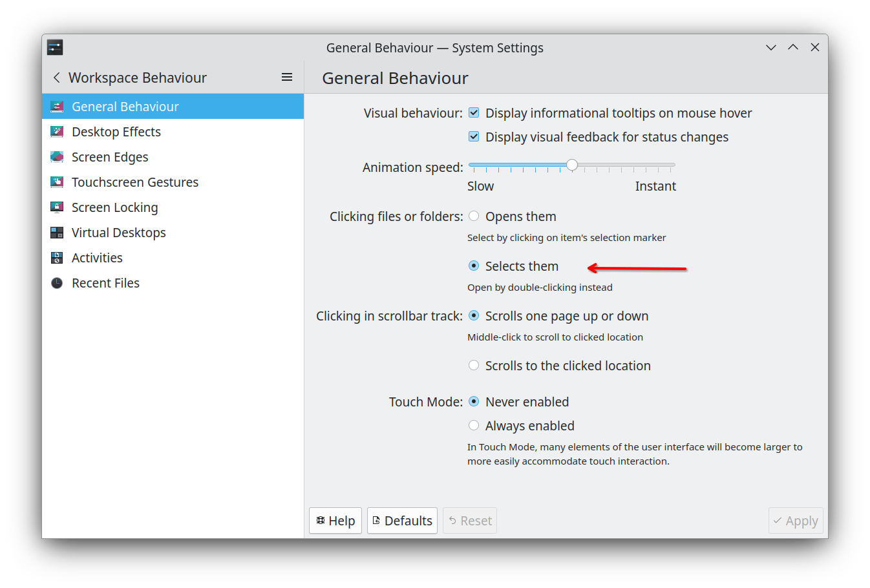Click the System Settings title bar icon
Image resolution: width=870 pixels, height=588 pixels.
click(55, 47)
